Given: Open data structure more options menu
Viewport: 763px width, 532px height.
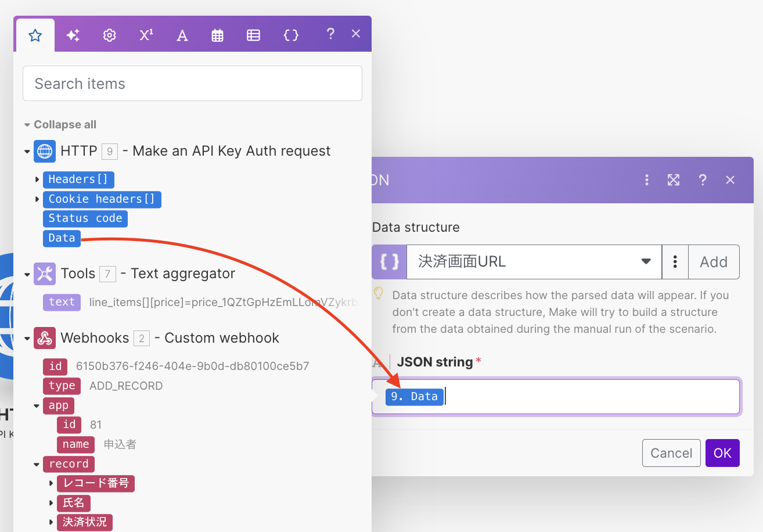Looking at the screenshot, I should coord(675,262).
